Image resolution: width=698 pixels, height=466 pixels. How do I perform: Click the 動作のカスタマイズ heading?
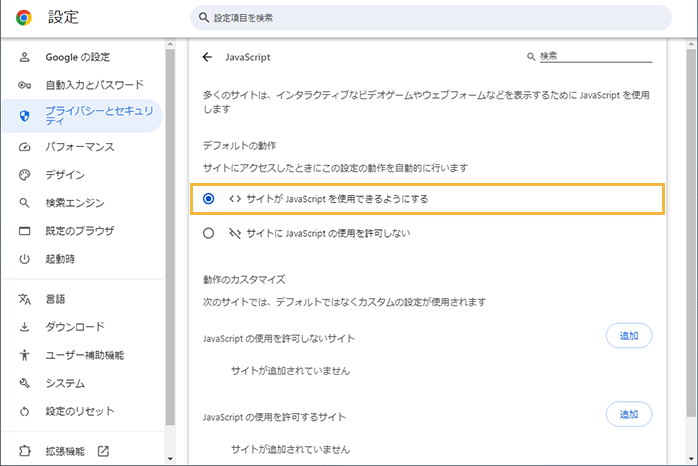[244, 280]
